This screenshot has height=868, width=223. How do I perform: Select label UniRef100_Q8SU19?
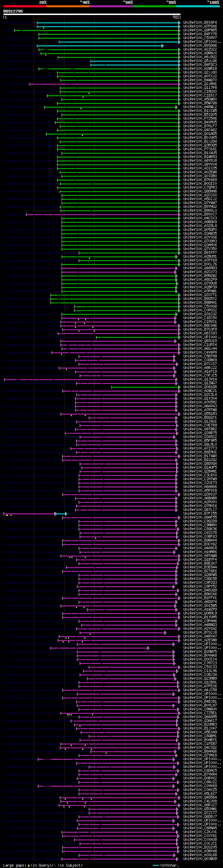pos(200,341)
